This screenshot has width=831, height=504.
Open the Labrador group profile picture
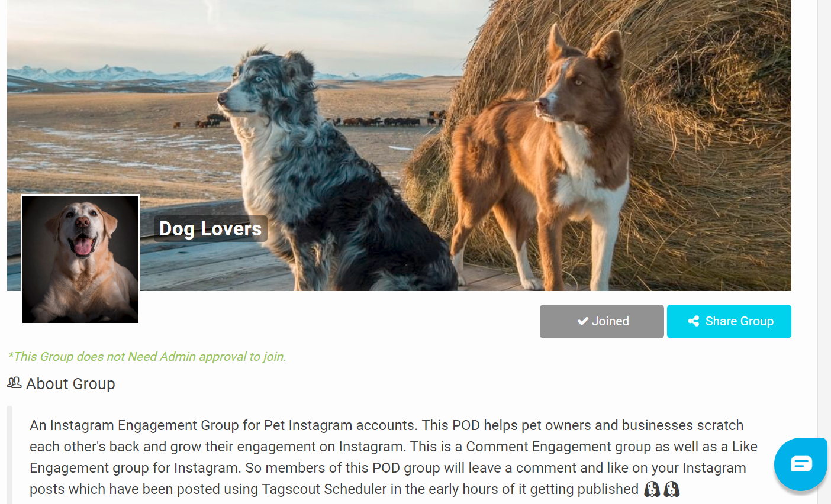click(x=80, y=260)
